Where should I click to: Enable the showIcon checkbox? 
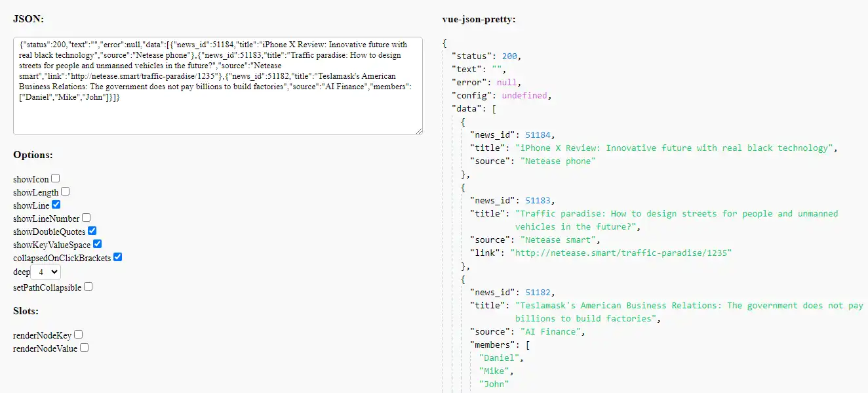56,178
